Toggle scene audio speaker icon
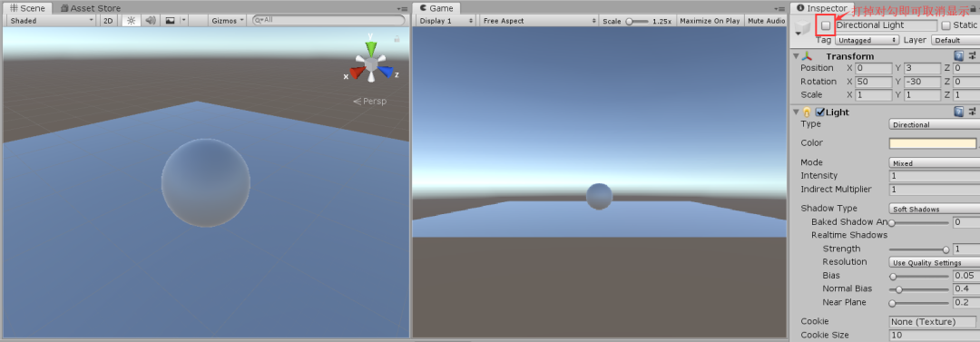Image resolution: width=980 pixels, height=342 pixels. click(150, 21)
